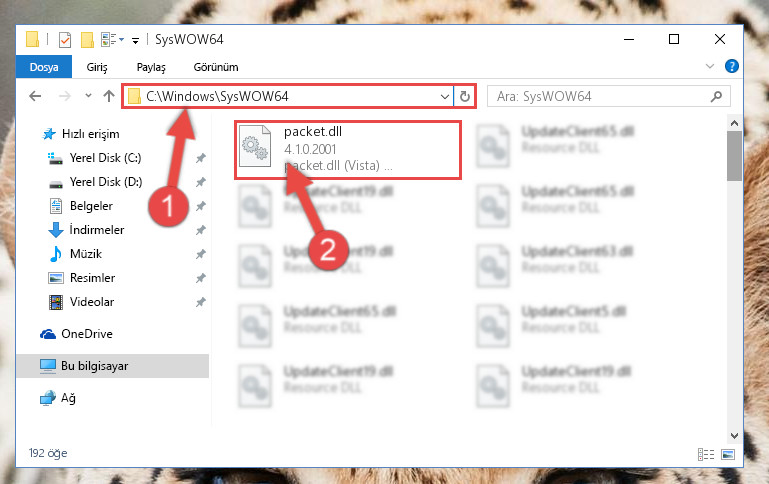The image size is (769, 484).
Task: Open the recent locations dropdown arrow
Action: click(x=88, y=96)
